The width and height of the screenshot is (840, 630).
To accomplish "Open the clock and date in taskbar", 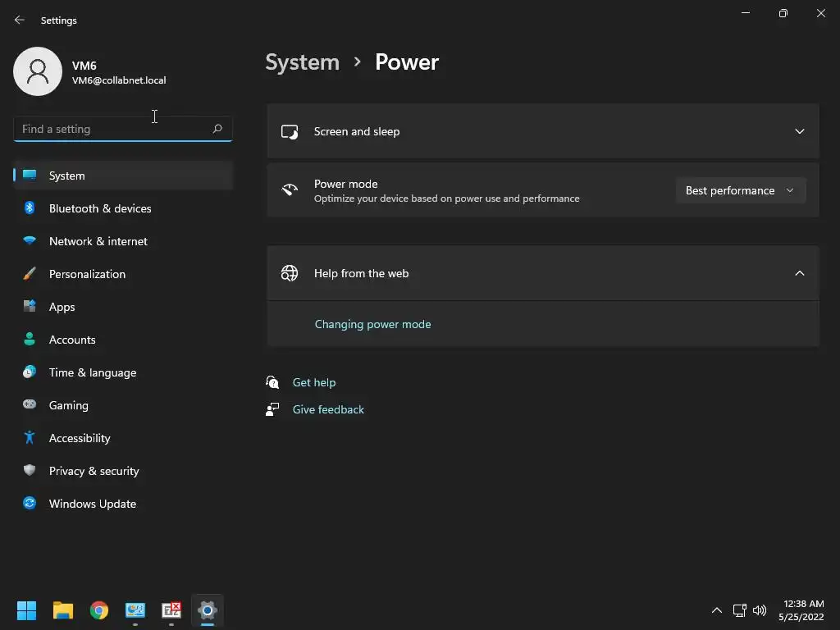I will [x=801, y=610].
